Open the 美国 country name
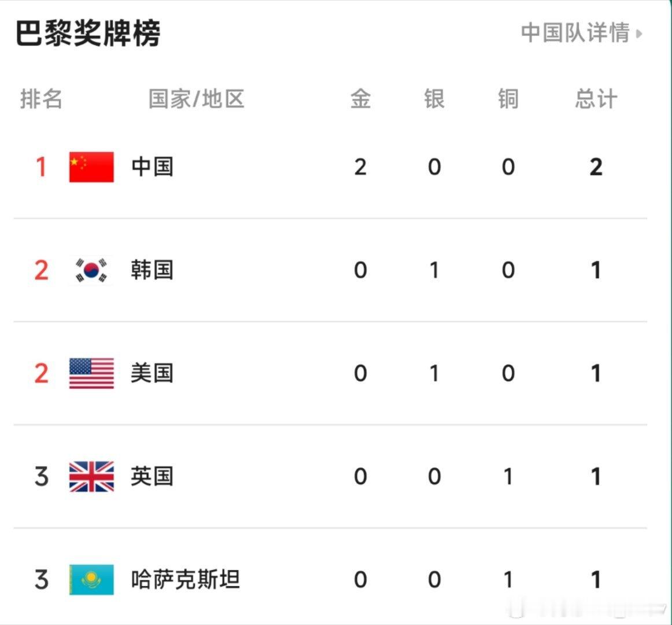 click(152, 373)
